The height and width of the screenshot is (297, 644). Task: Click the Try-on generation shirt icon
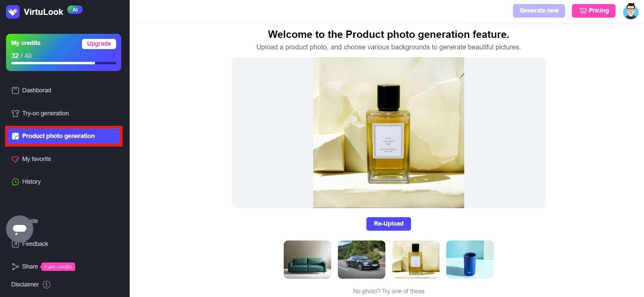pos(15,113)
